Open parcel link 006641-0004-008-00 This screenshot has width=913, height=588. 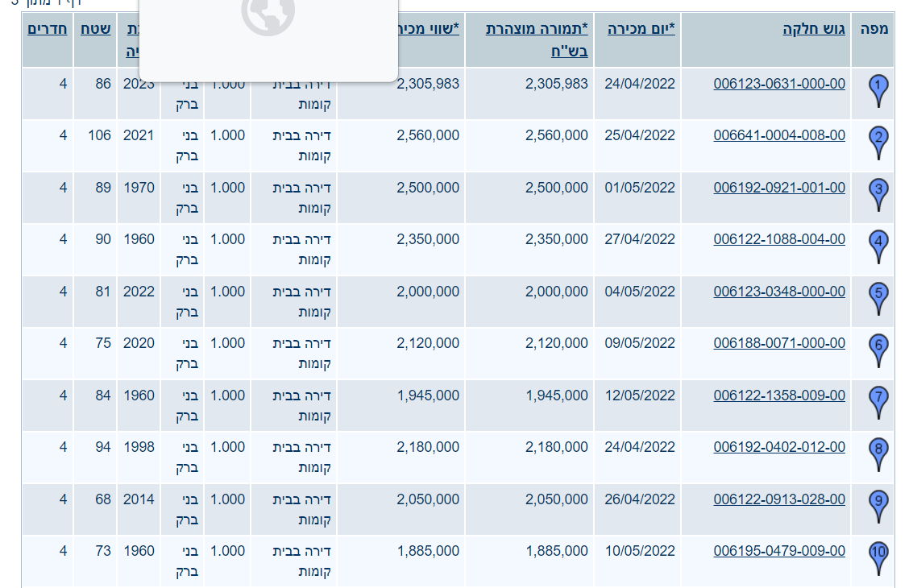click(779, 135)
